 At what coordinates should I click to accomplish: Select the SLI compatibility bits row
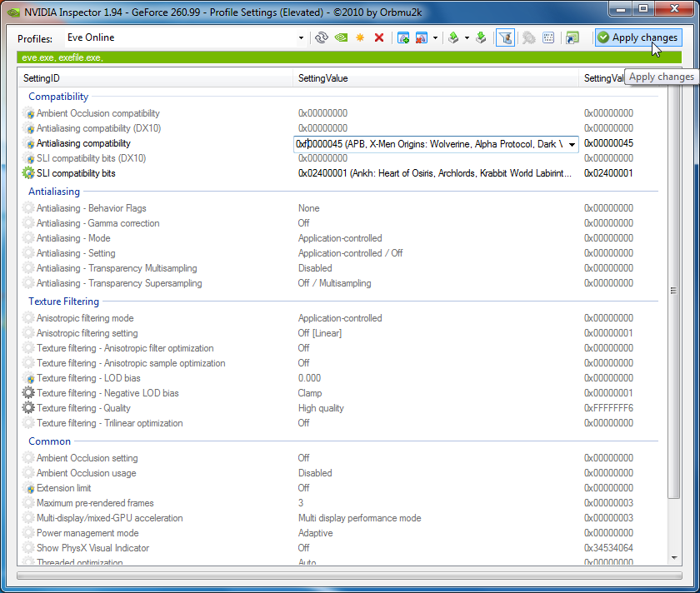(x=76, y=173)
